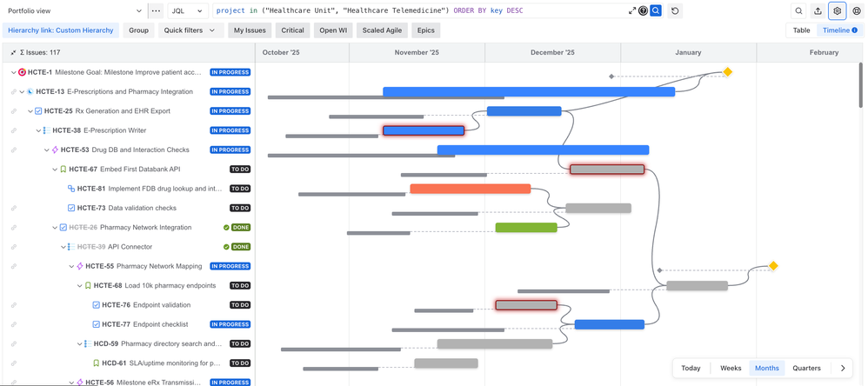Click the link icon beside HCTE-13

(x=13, y=92)
